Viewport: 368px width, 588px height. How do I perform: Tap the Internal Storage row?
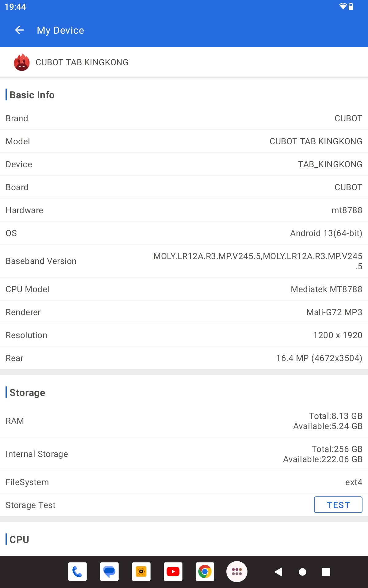coord(184,454)
